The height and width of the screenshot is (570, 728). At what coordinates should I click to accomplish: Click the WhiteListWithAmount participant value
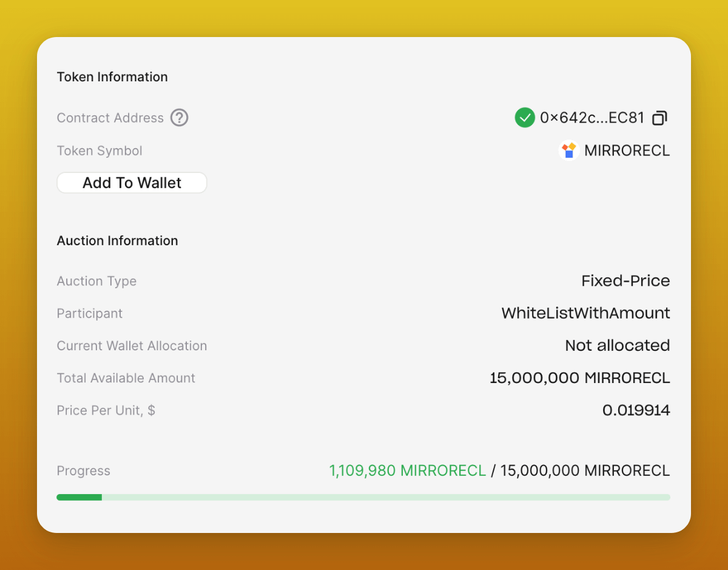click(x=585, y=313)
